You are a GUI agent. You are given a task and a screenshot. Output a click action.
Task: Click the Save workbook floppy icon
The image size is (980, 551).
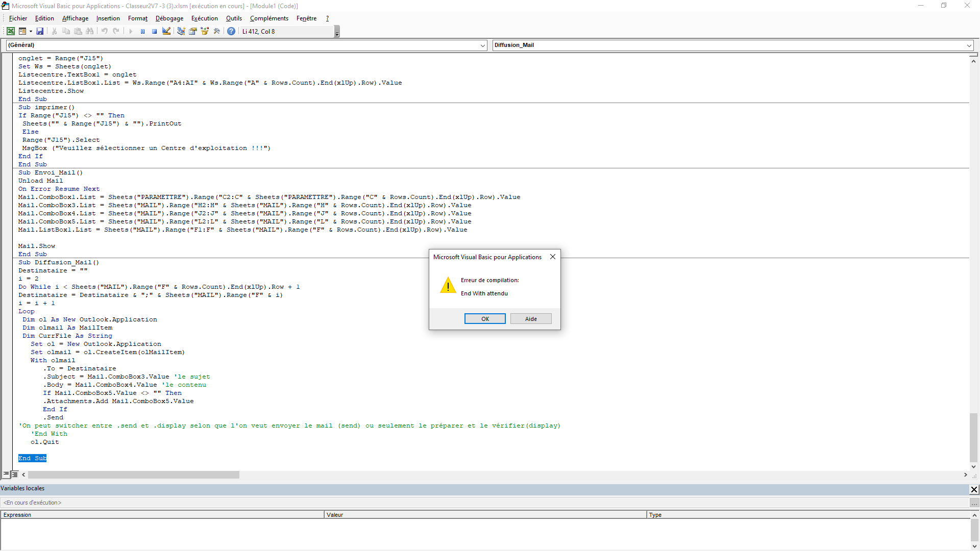40,31
